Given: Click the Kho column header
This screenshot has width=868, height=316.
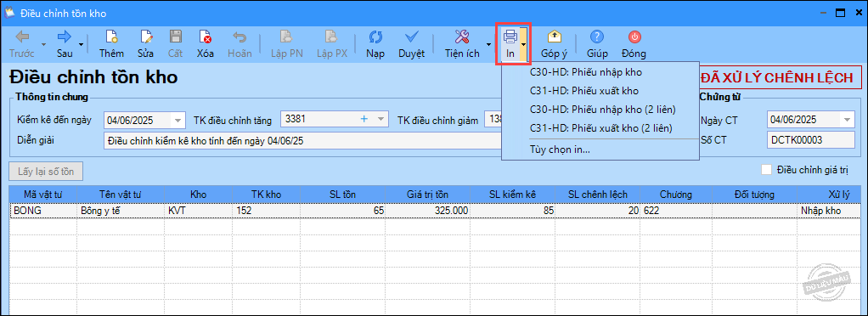Looking at the screenshot, I should (x=198, y=195).
